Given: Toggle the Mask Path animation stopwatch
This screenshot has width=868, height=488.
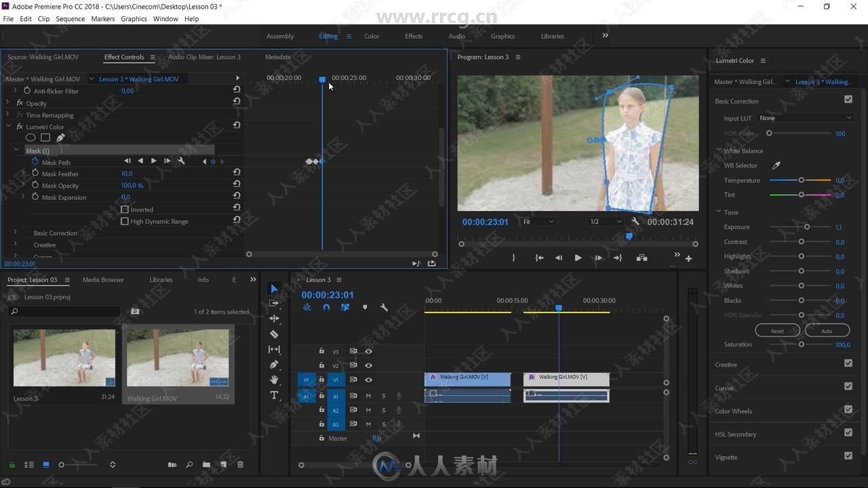Looking at the screenshot, I should (x=35, y=162).
